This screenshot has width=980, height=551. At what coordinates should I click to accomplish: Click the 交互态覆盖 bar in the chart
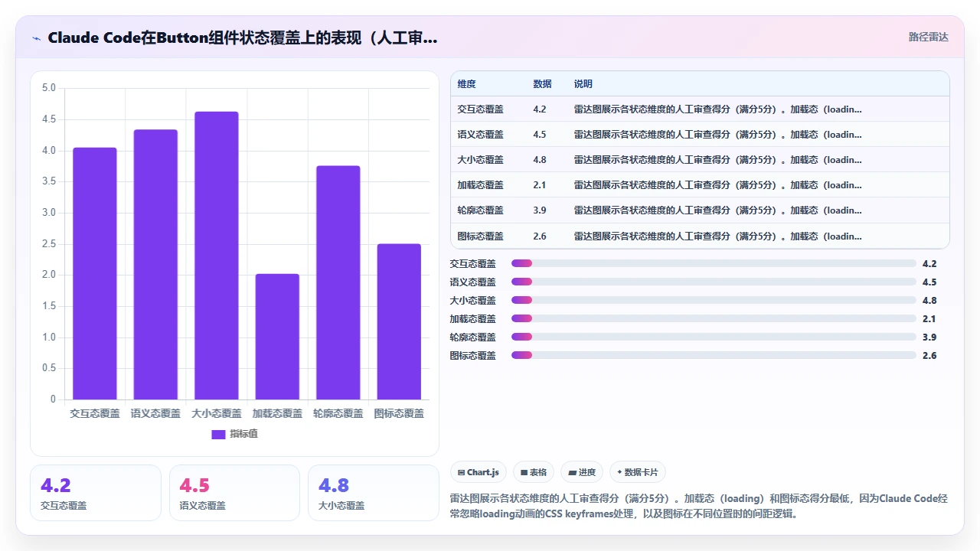[x=95, y=273]
